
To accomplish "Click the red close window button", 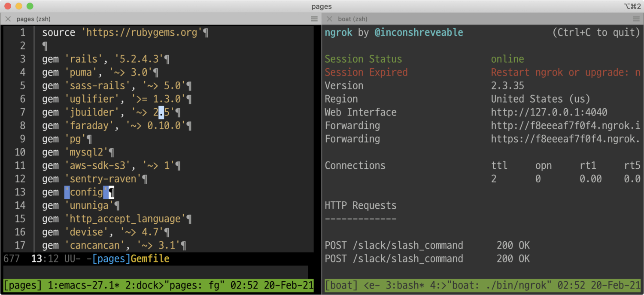I will point(7,6).
